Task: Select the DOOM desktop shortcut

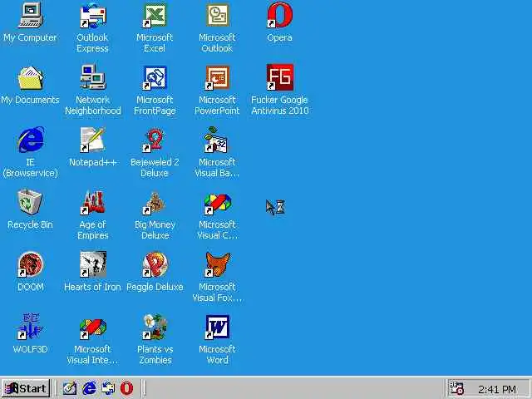Action: click(31, 264)
